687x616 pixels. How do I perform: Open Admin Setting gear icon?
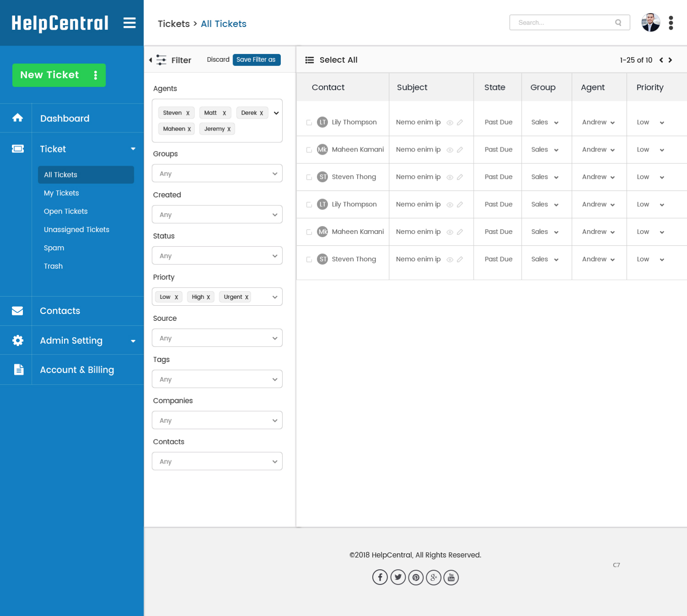tap(17, 340)
